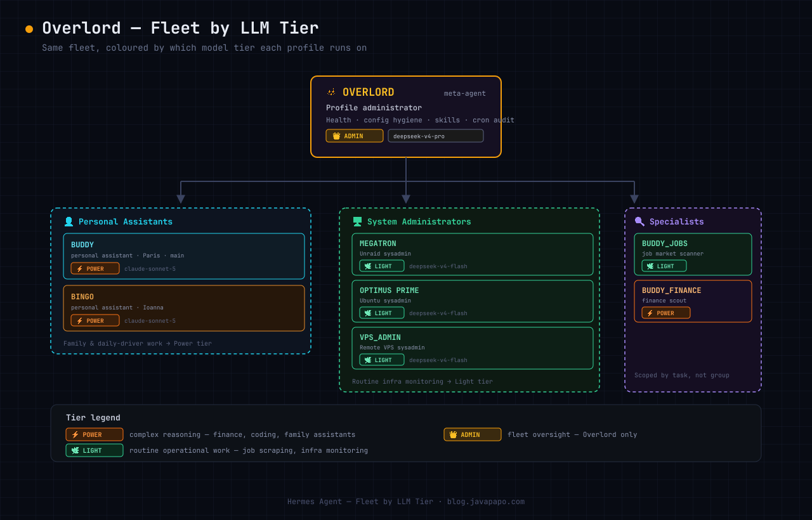Select the BINGO personal assistant card
This screenshot has width=812, height=520.
point(184,308)
